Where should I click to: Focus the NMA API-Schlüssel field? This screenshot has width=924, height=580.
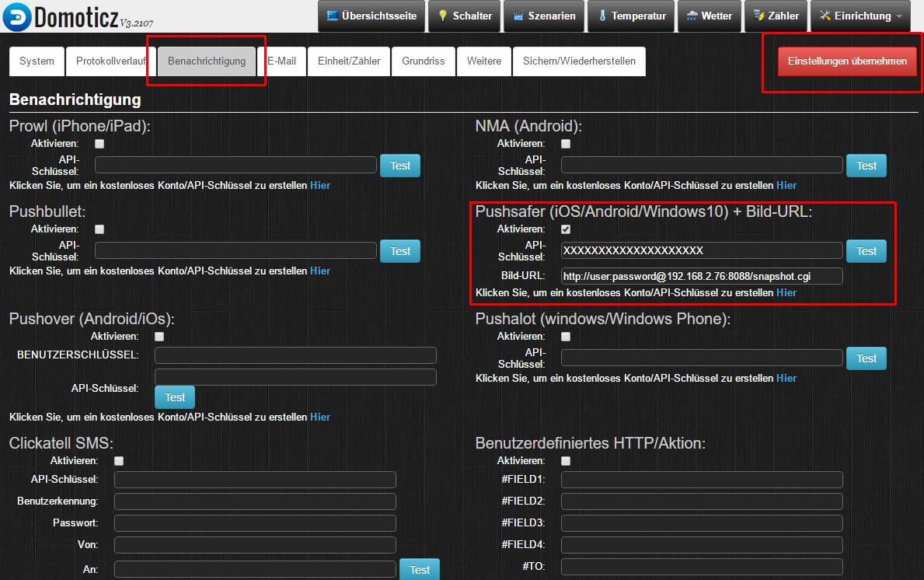point(702,165)
